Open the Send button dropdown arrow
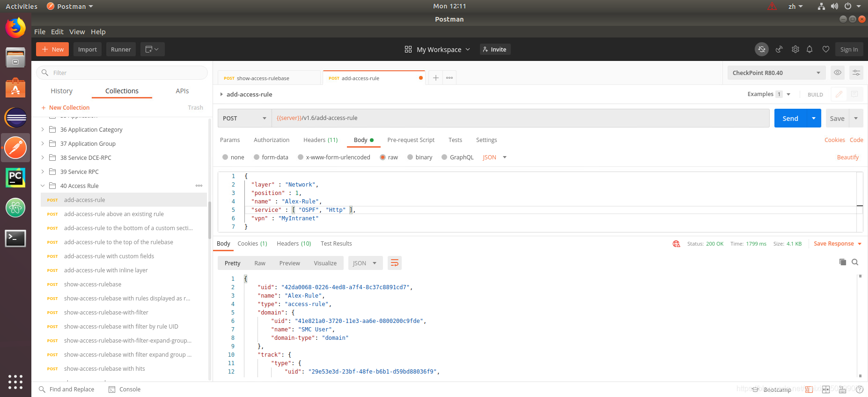Screen dimensions: 868x397 tap(814, 118)
